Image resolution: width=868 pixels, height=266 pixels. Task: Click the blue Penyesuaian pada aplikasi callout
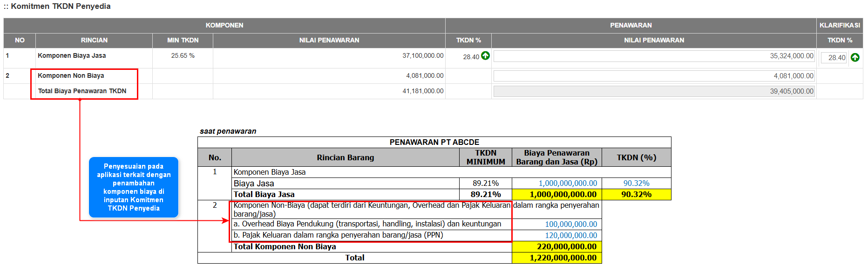pyautogui.click(x=134, y=187)
